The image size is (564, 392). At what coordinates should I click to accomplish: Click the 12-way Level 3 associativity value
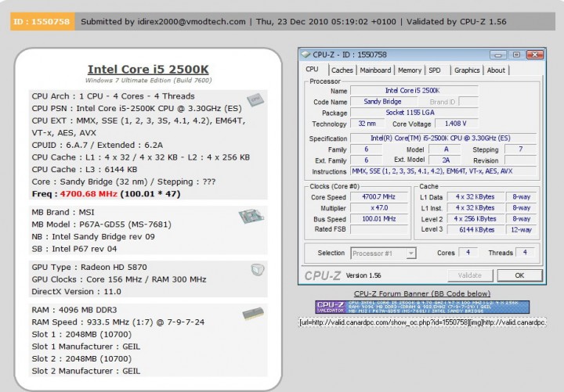521,229
